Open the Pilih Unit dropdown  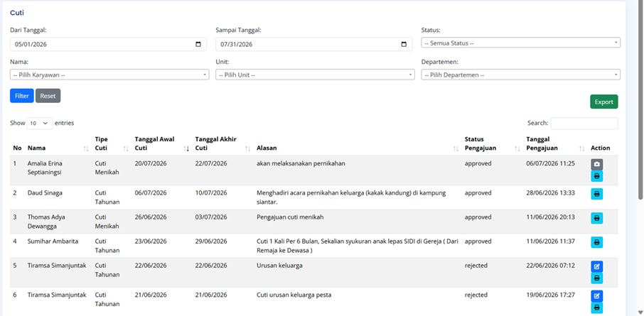click(x=315, y=75)
